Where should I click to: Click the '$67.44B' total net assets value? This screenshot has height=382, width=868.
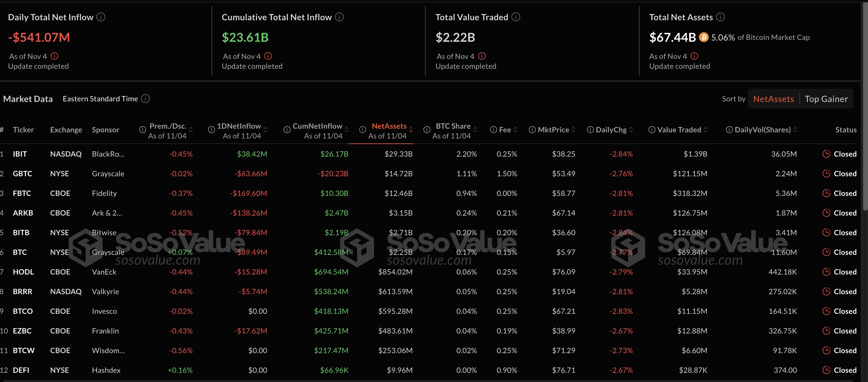pos(672,37)
